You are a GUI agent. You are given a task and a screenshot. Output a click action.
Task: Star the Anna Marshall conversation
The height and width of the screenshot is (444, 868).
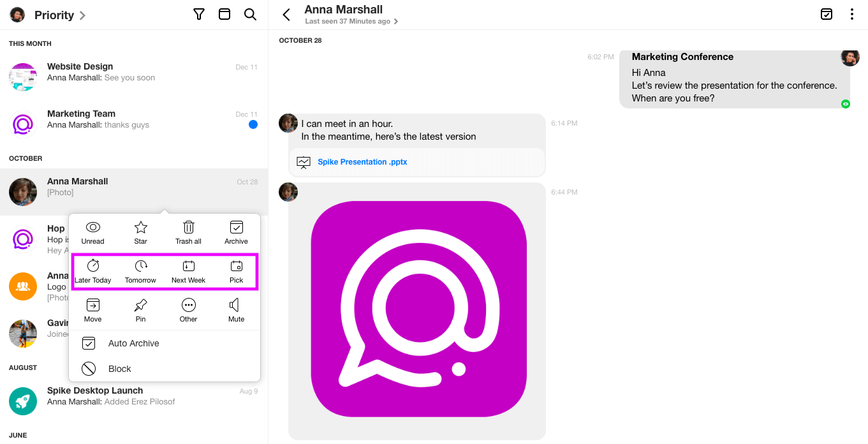coord(141,233)
